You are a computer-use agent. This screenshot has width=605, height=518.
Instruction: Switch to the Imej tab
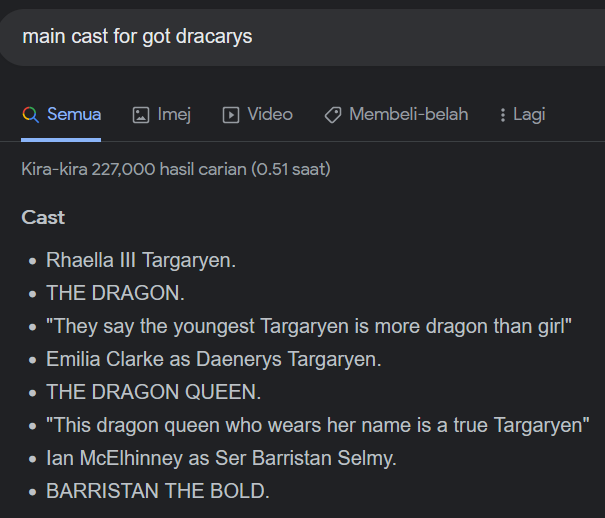[x=174, y=114]
